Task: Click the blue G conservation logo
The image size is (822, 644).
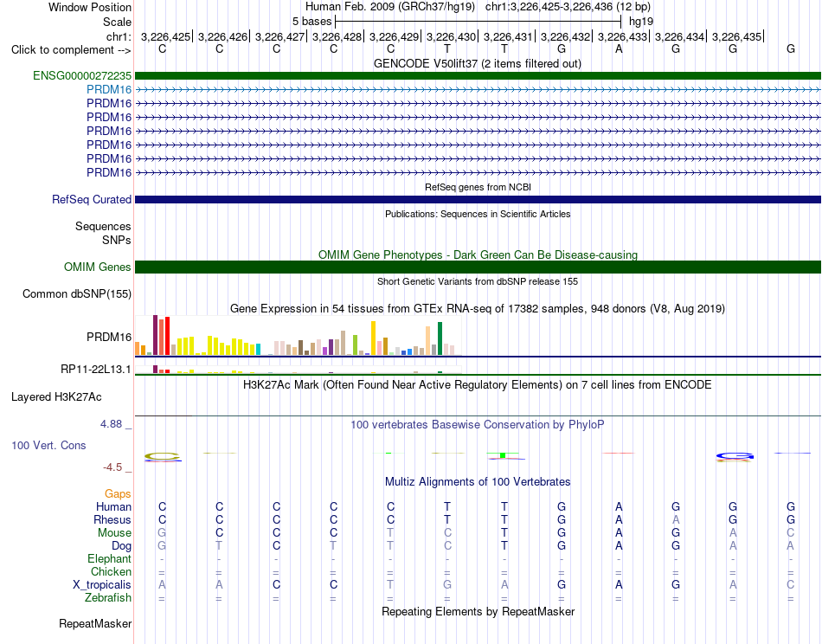Action: point(735,457)
